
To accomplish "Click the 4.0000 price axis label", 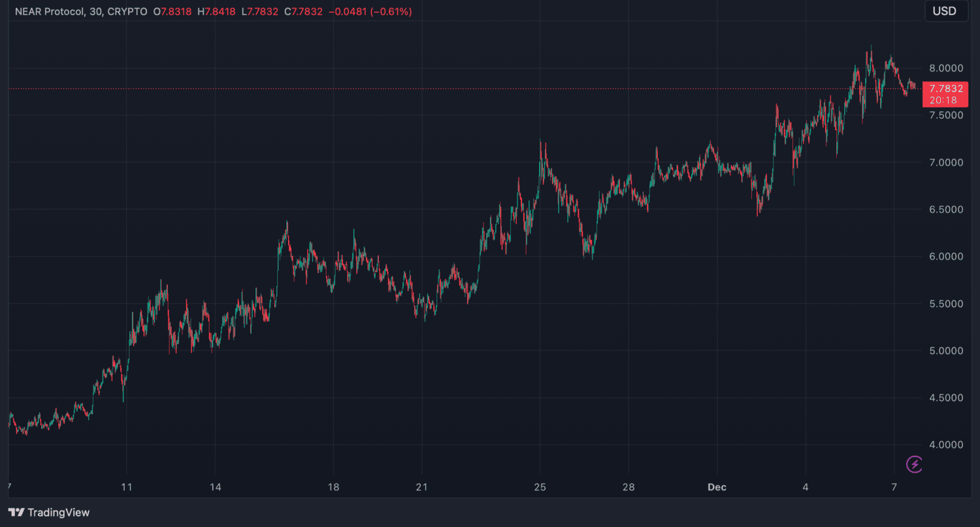I will point(945,445).
